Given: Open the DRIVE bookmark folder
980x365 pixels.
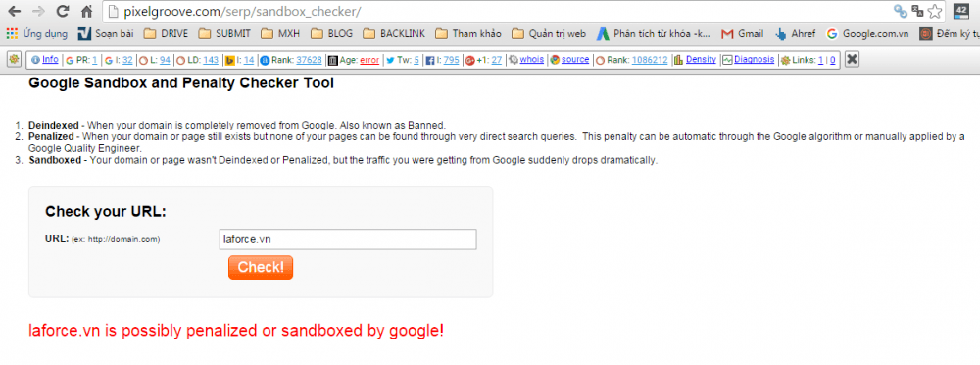Looking at the screenshot, I should point(166,33).
